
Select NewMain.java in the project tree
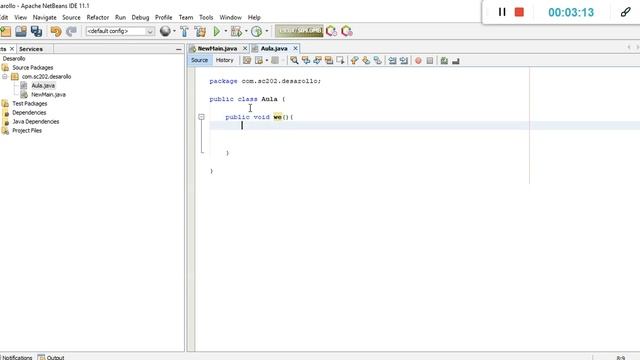[49, 95]
